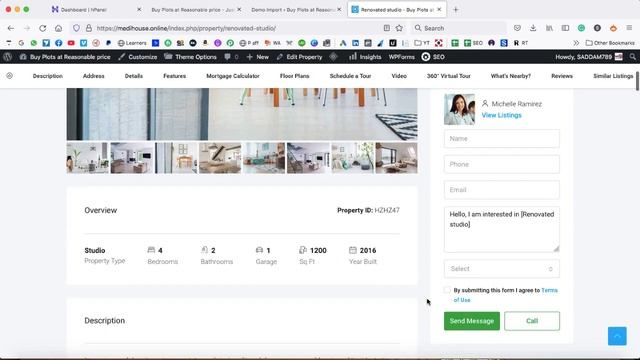The height and width of the screenshot is (360, 640).
Task: Click the Call button
Action: click(x=532, y=321)
